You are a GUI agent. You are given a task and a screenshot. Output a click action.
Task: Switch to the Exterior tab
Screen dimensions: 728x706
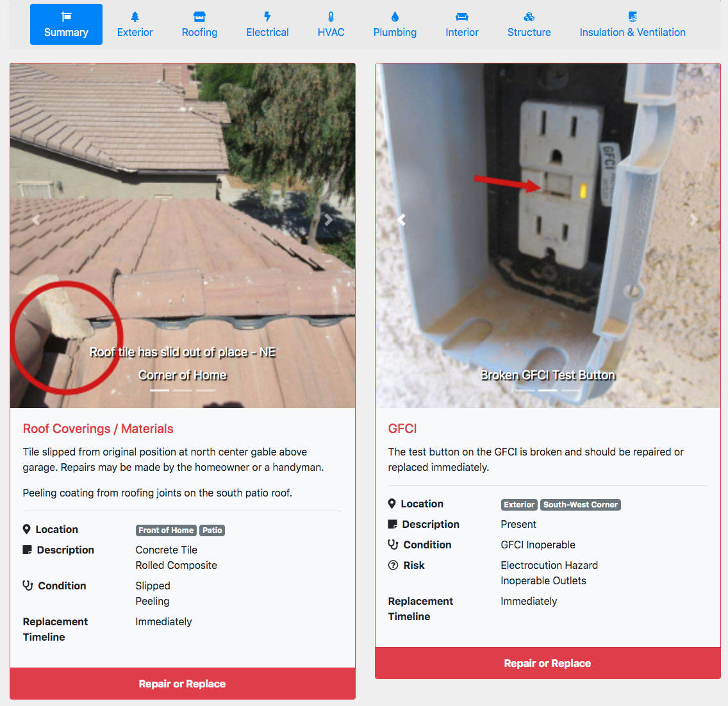point(135,24)
